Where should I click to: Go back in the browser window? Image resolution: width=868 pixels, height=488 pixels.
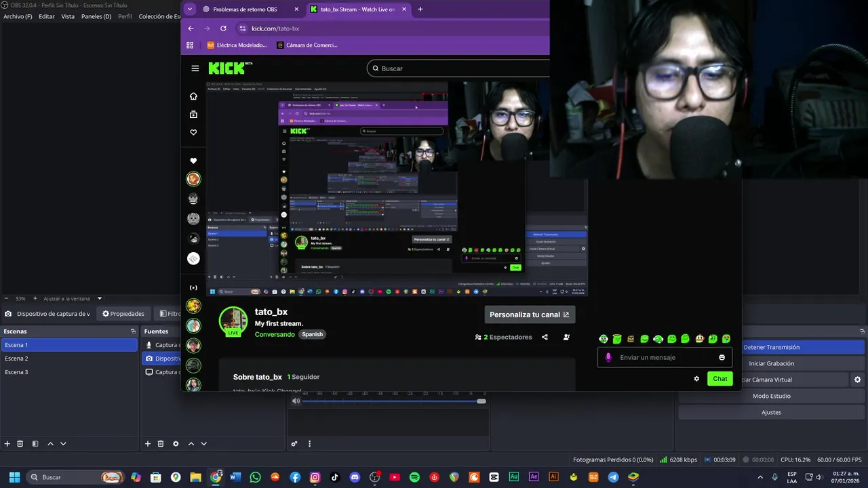[191, 28]
